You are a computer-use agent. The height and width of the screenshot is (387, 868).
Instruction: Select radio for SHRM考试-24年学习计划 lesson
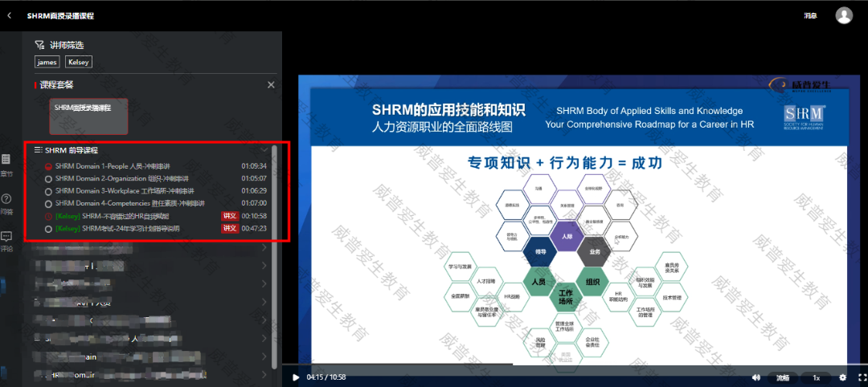tap(49, 229)
